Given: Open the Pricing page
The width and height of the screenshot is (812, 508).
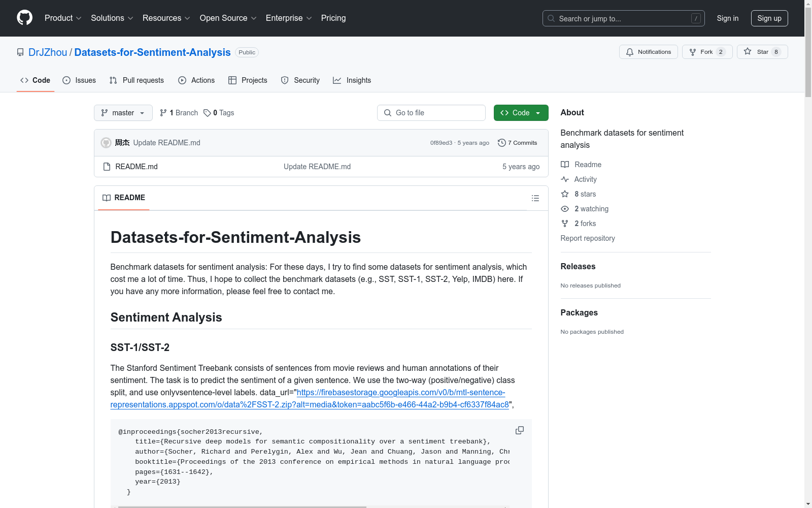Looking at the screenshot, I should (333, 18).
